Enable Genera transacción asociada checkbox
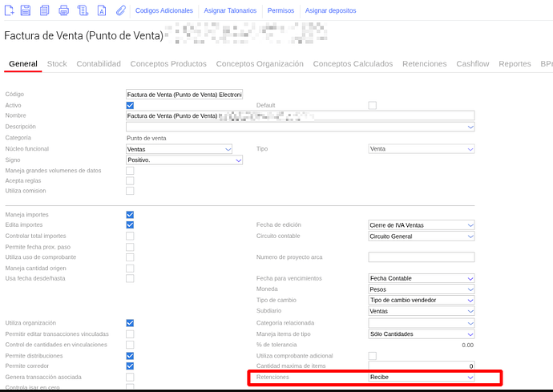This screenshot has height=392, width=553. point(130,377)
